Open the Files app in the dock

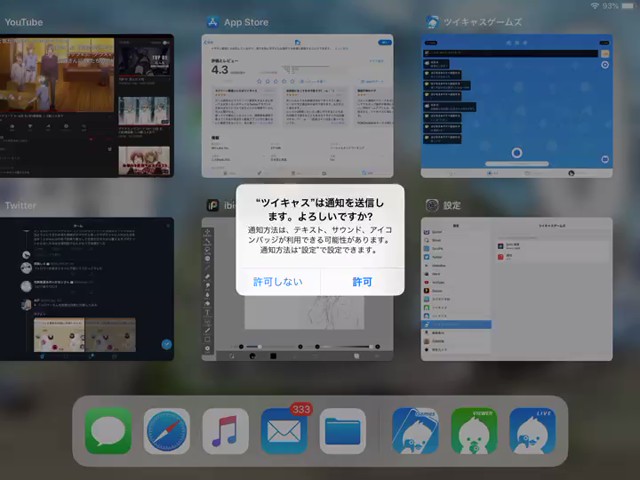(x=343, y=431)
